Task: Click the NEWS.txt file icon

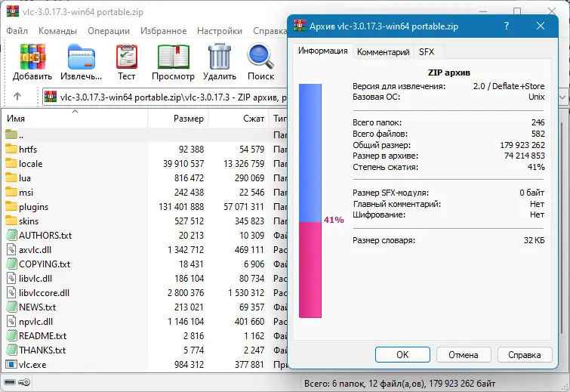Action: pos(11,307)
